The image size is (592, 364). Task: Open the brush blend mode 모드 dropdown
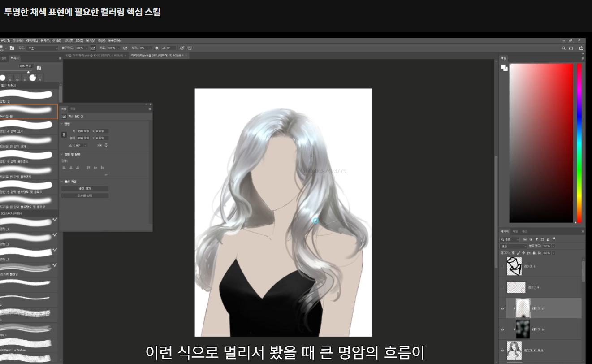point(43,48)
